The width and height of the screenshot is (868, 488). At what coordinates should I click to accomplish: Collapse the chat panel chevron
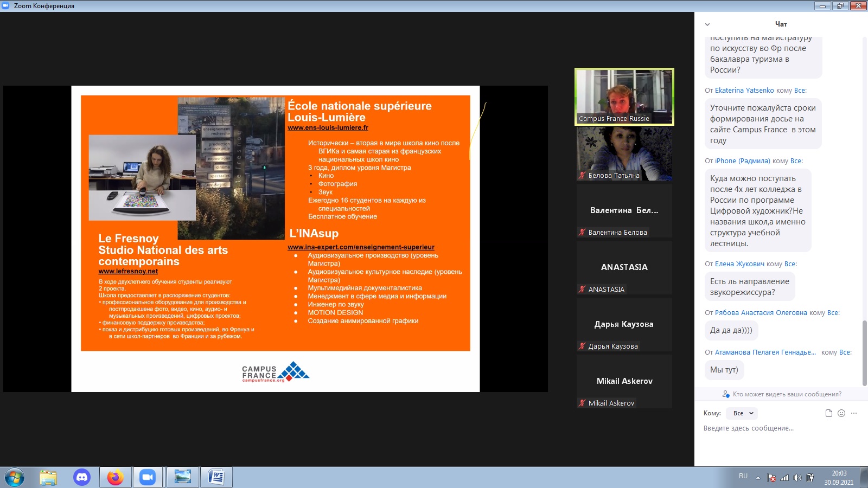(x=707, y=24)
